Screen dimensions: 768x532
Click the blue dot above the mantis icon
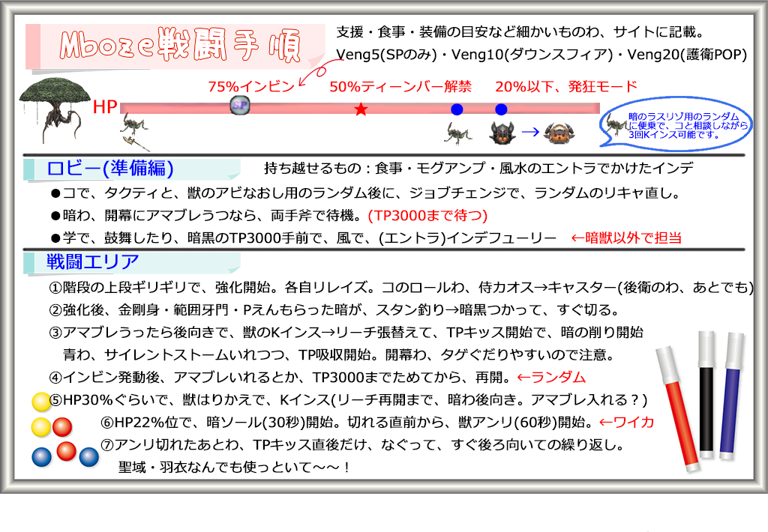pos(457,109)
